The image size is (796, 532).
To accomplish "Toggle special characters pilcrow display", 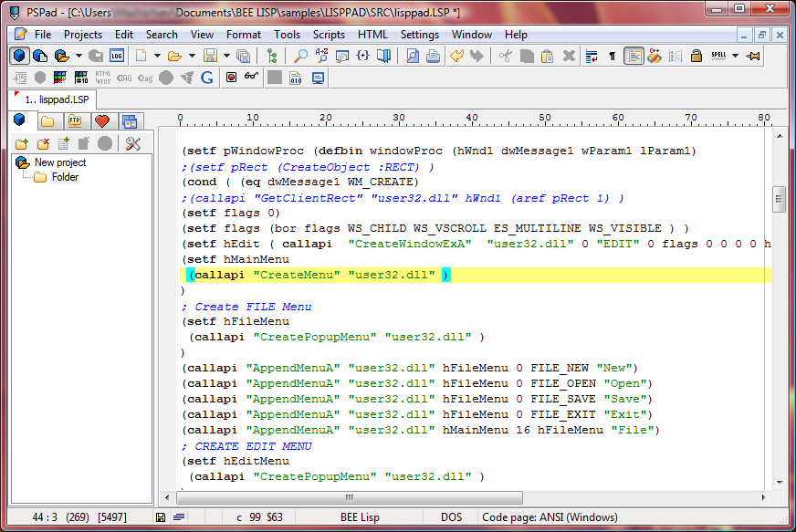I will click(613, 56).
